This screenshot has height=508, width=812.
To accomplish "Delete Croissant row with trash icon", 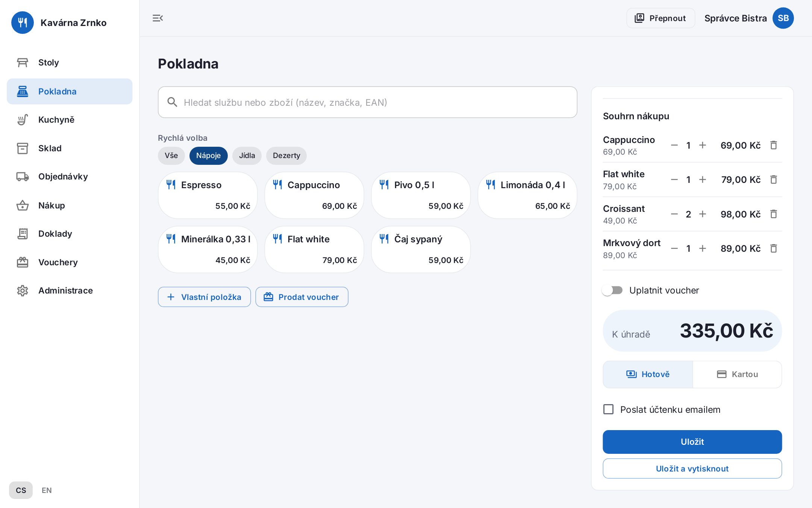I will pos(773,214).
